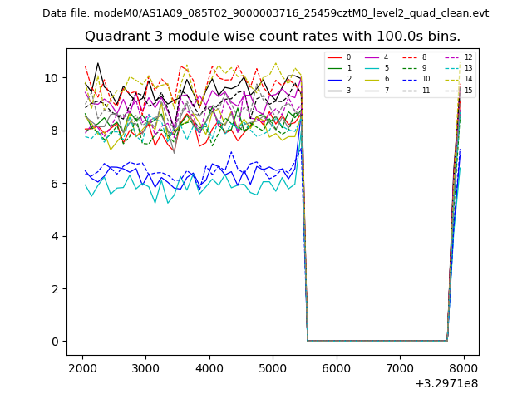Click the gray solid legend line for module 7
The image size is (532, 399).
tap(372, 90)
